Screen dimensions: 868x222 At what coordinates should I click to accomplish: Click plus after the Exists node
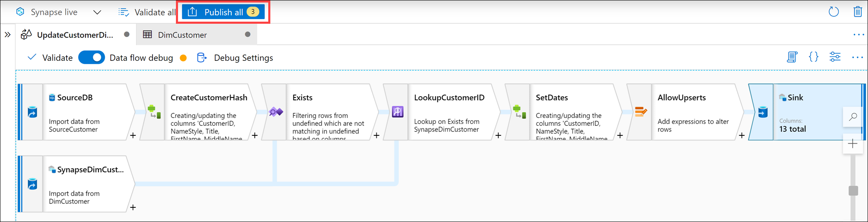click(376, 135)
